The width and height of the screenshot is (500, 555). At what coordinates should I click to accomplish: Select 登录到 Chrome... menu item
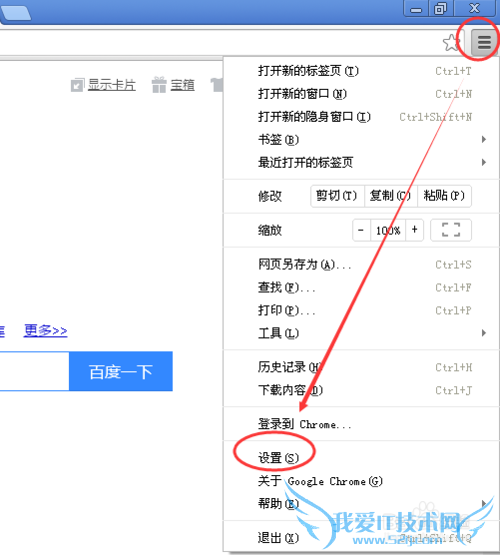[x=361, y=424]
